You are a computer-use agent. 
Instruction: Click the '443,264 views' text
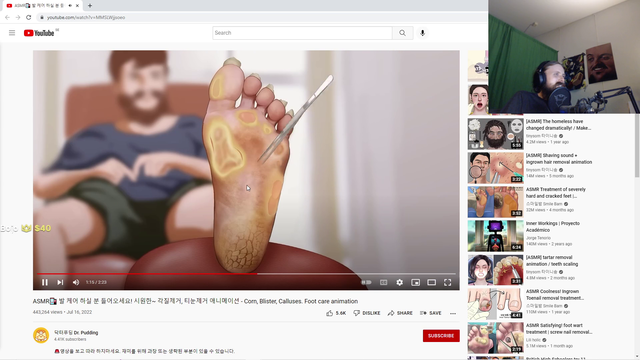pos(48,312)
